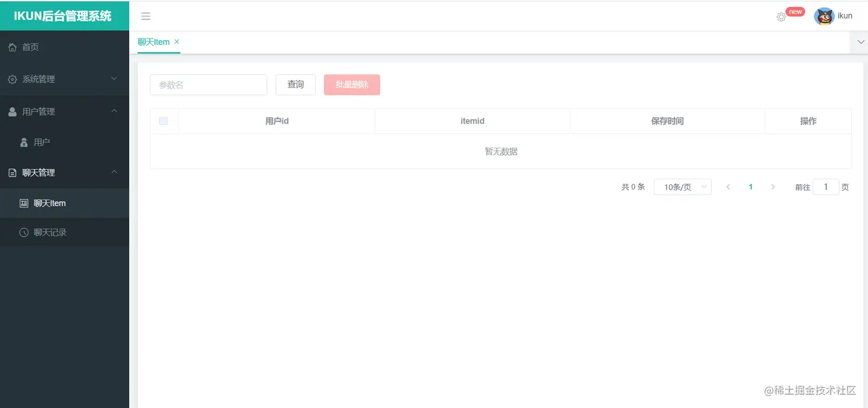Select 聊天Item in the sidebar
868x408 pixels.
click(x=64, y=203)
